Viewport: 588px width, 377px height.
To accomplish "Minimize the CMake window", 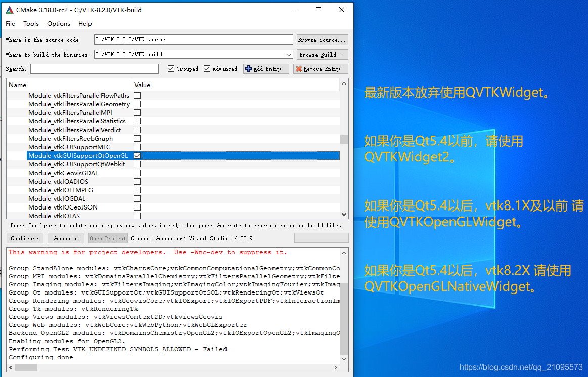I will 296,10.
